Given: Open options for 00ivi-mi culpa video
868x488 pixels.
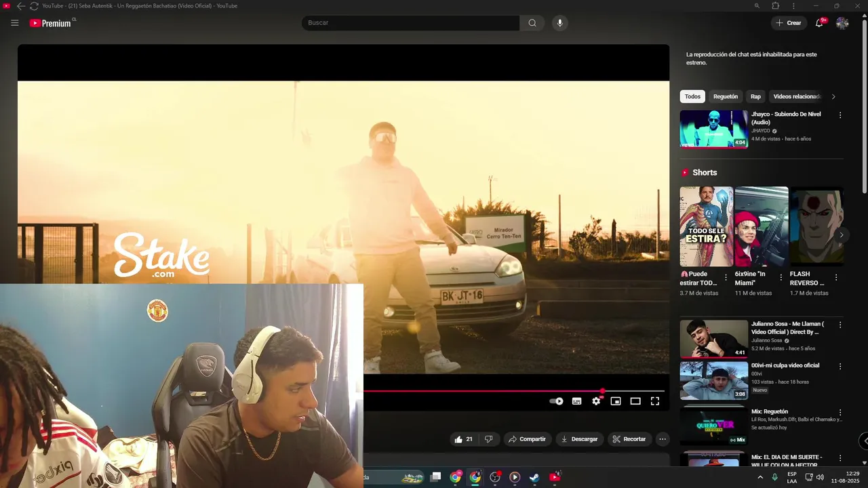Looking at the screenshot, I should [x=840, y=367].
